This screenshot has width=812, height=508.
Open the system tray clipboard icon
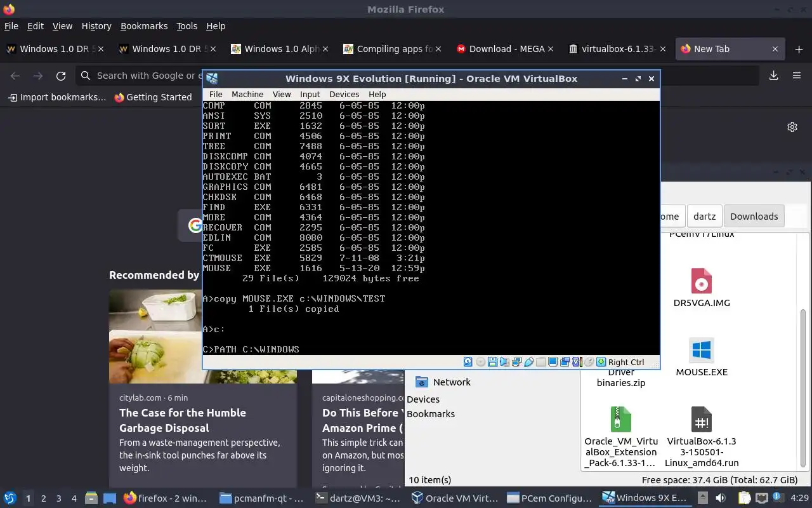tap(744, 498)
